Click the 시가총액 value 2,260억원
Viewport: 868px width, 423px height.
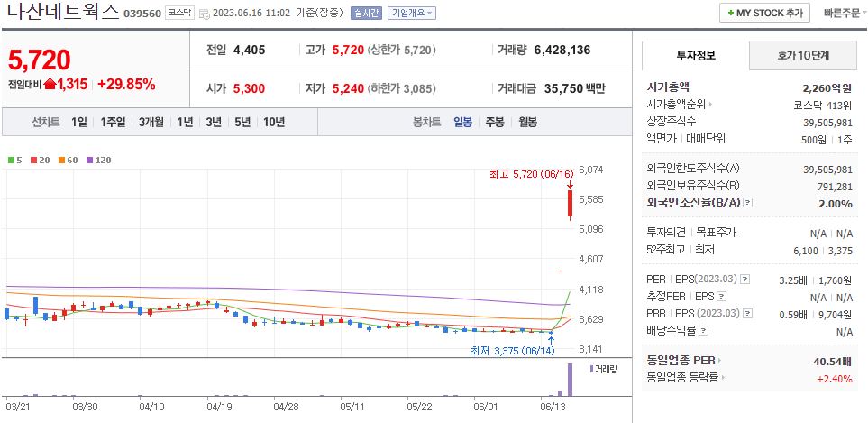tap(827, 88)
